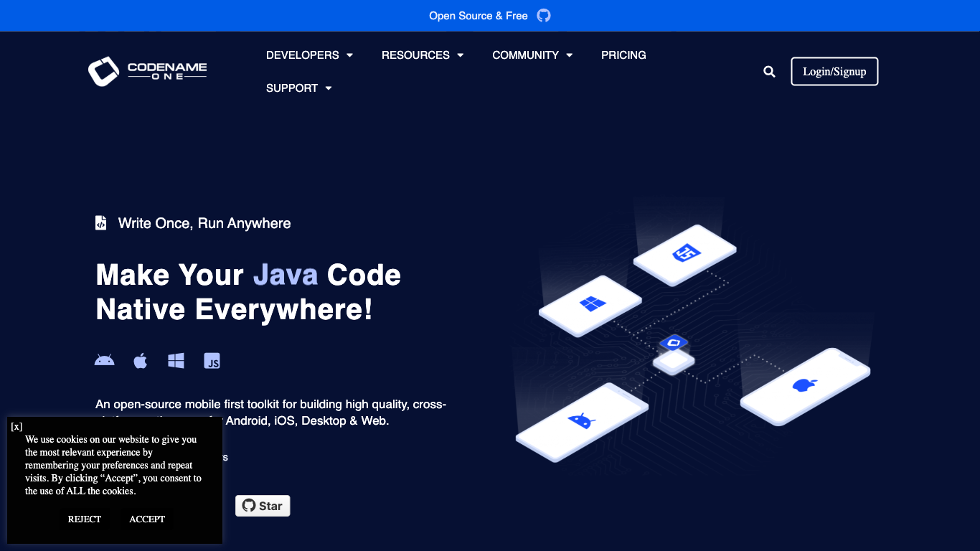The width and height of the screenshot is (980, 551).
Task: Click the small Apple platform icon
Action: [141, 360]
